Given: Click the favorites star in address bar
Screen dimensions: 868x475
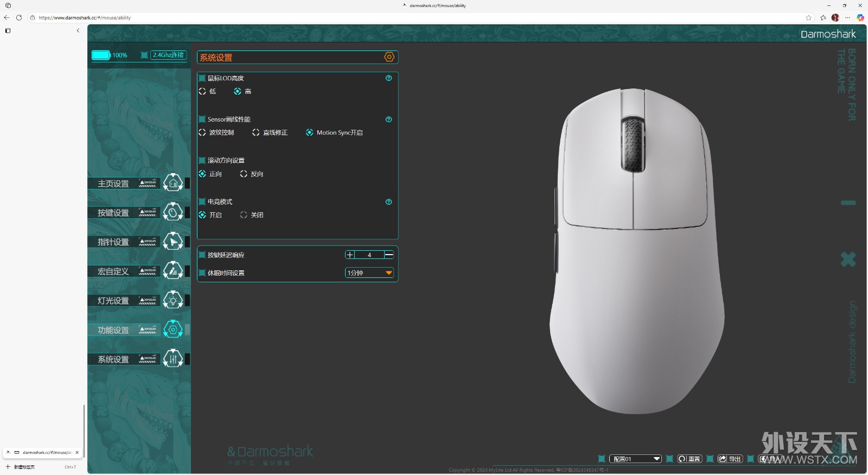Looking at the screenshot, I should tap(808, 17).
